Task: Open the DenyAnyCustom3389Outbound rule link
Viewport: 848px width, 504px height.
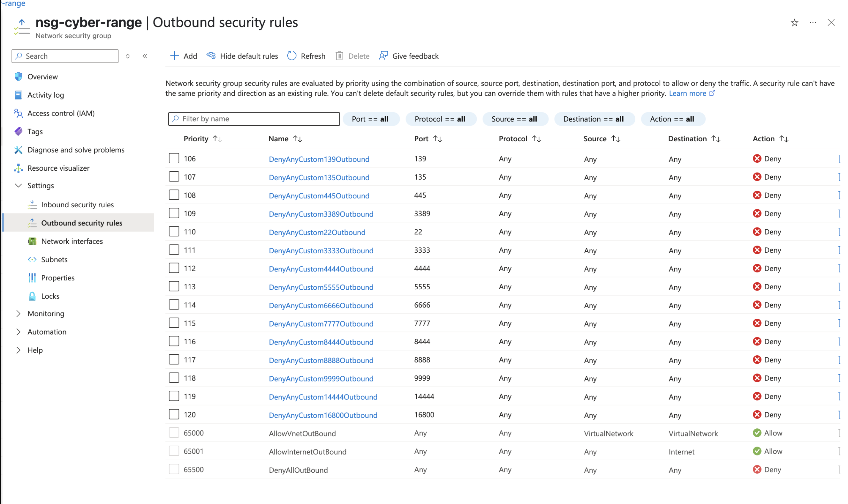Action: tap(321, 214)
